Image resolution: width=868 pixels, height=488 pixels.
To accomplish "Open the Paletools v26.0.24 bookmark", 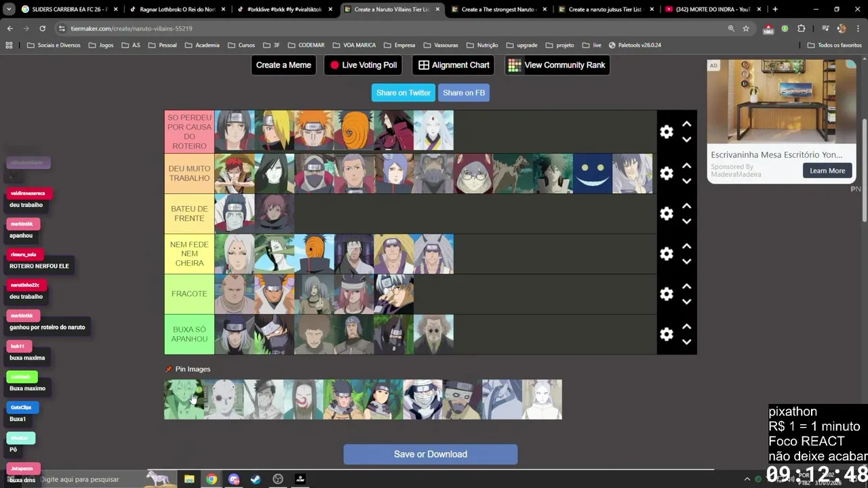I will pos(635,45).
